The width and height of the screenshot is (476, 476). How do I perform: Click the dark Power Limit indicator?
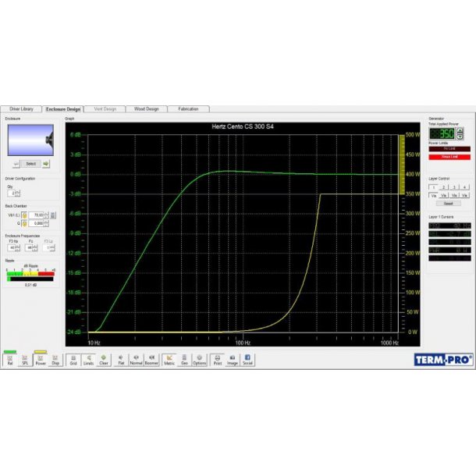pos(449,149)
